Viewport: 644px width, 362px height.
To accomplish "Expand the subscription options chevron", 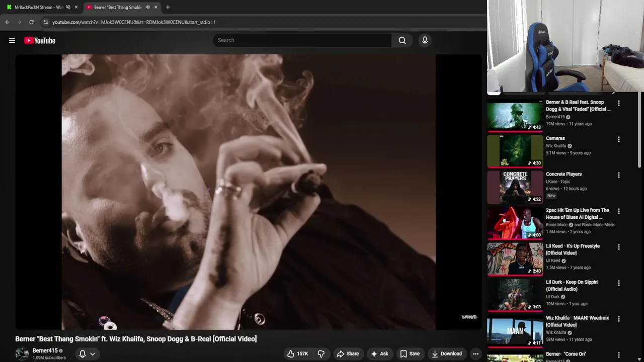I will click(93, 353).
